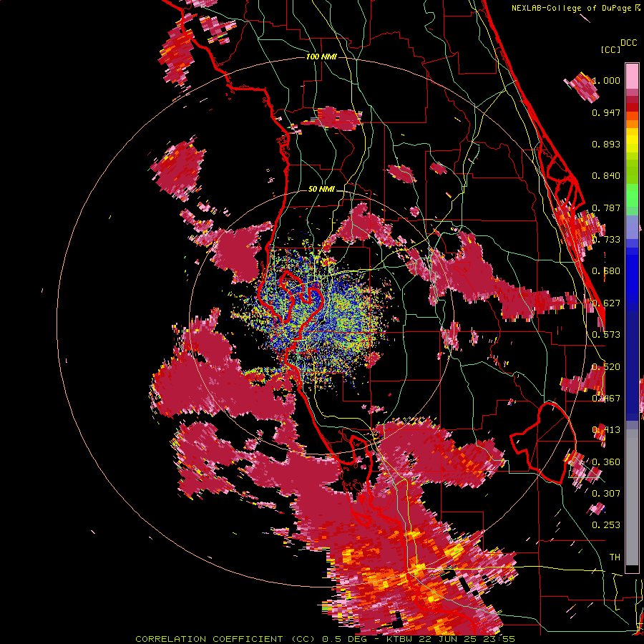The width and height of the screenshot is (644, 644).
Task: Click the 0.520 scale value
Action: click(606, 367)
